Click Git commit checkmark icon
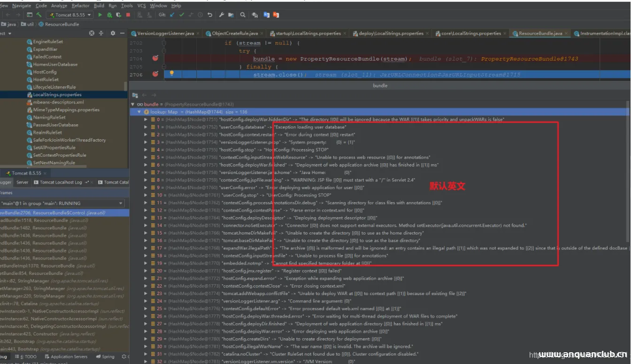This screenshot has width=632, height=364. click(182, 15)
